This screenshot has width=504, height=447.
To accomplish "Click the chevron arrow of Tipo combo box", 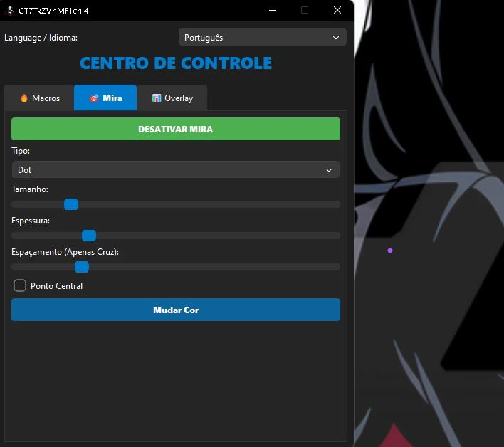I will coord(329,170).
